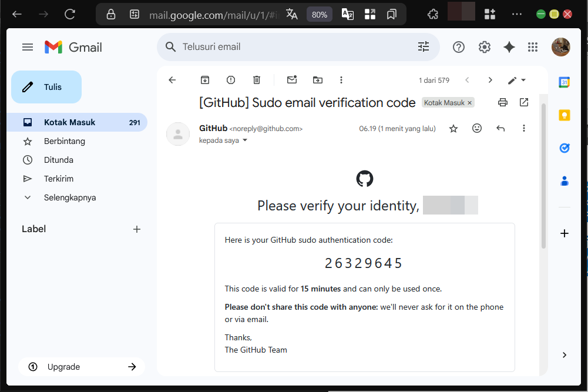Open the Berbintang folder

[64, 141]
